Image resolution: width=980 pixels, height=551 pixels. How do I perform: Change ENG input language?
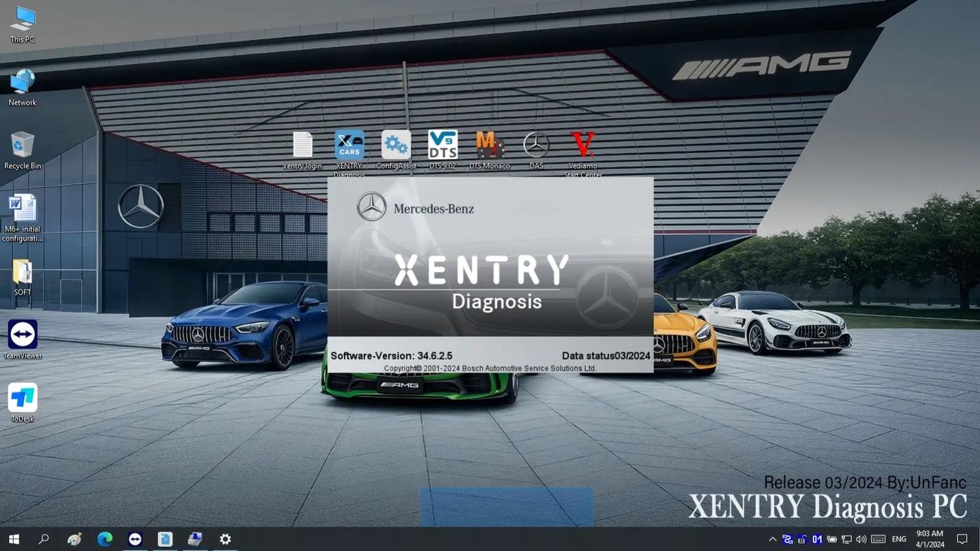(x=899, y=539)
